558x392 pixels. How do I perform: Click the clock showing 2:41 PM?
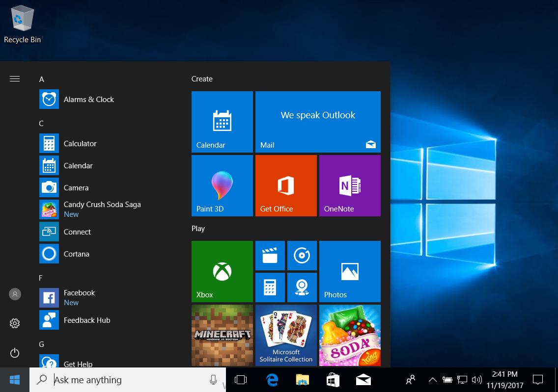click(x=504, y=380)
